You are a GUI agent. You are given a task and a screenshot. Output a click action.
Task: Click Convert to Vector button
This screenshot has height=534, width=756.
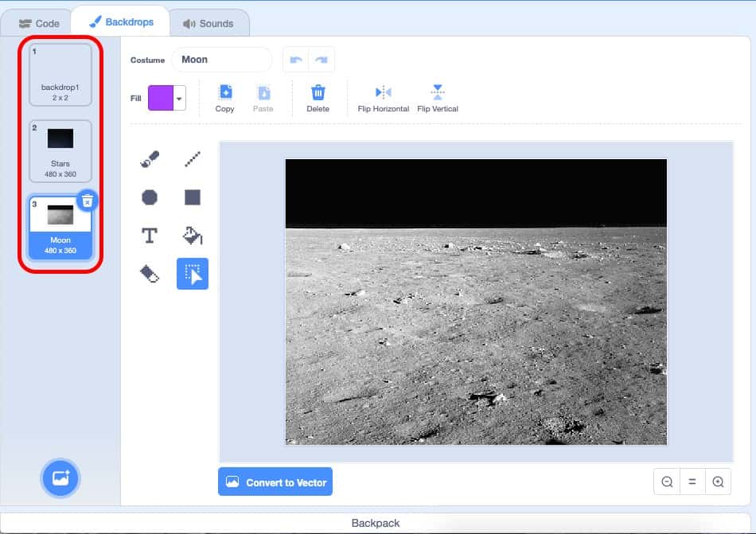275,481
